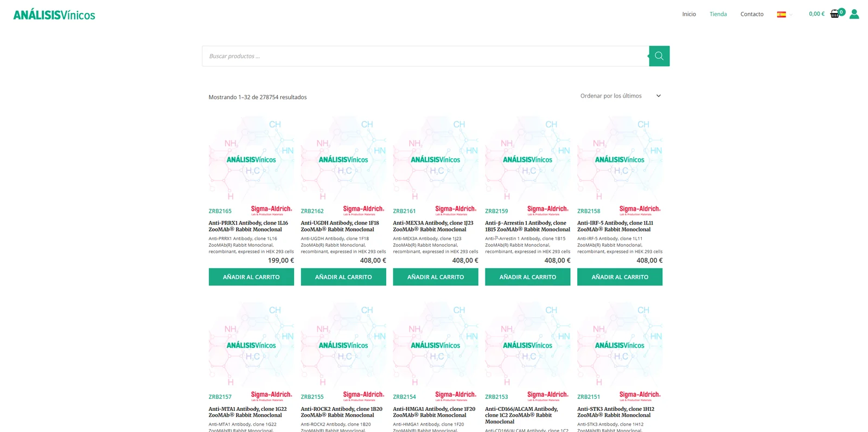868x432 pixels.
Task: Click the ZRB2155 SKU code
Action: (312, 397)
